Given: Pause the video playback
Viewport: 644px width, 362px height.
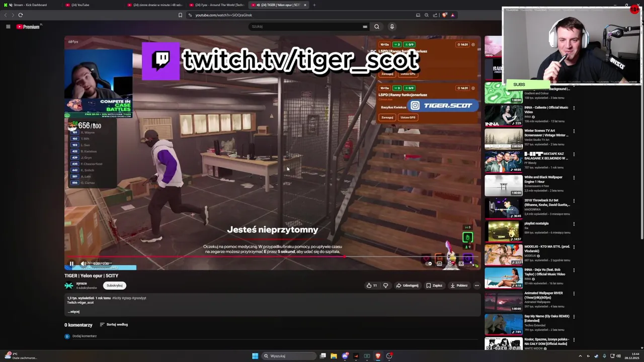Looking at the screenshot, I should click(x=71, y=263).
